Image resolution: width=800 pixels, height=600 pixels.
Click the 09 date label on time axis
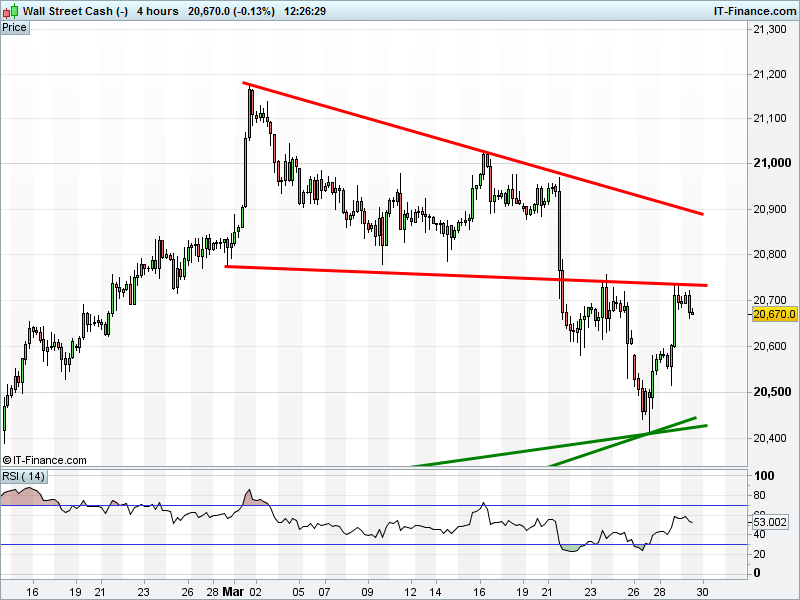click(x=367, y=592)
